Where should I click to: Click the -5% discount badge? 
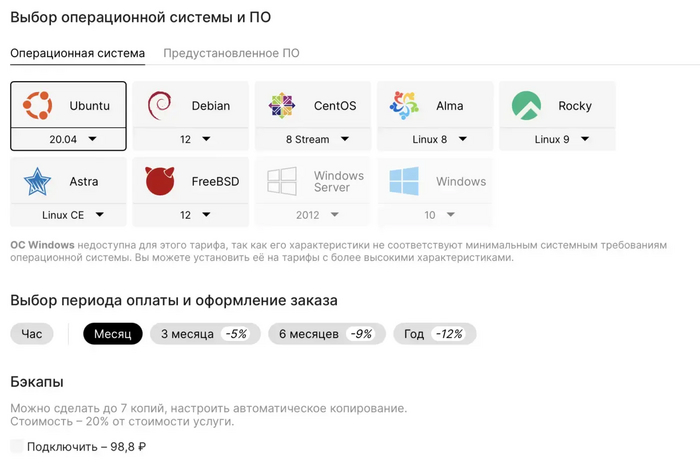(x=236, y=334)
